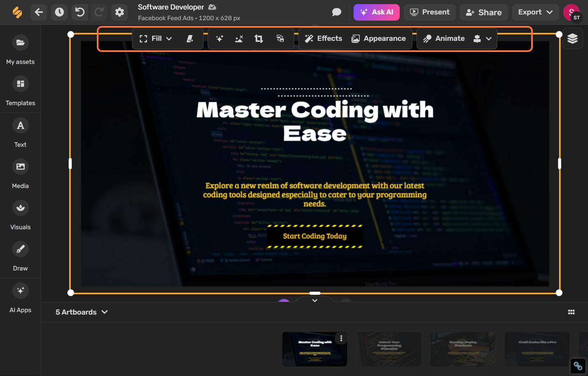Open the Appearance settings
588x376 pixels.
(x=379, y=38)
